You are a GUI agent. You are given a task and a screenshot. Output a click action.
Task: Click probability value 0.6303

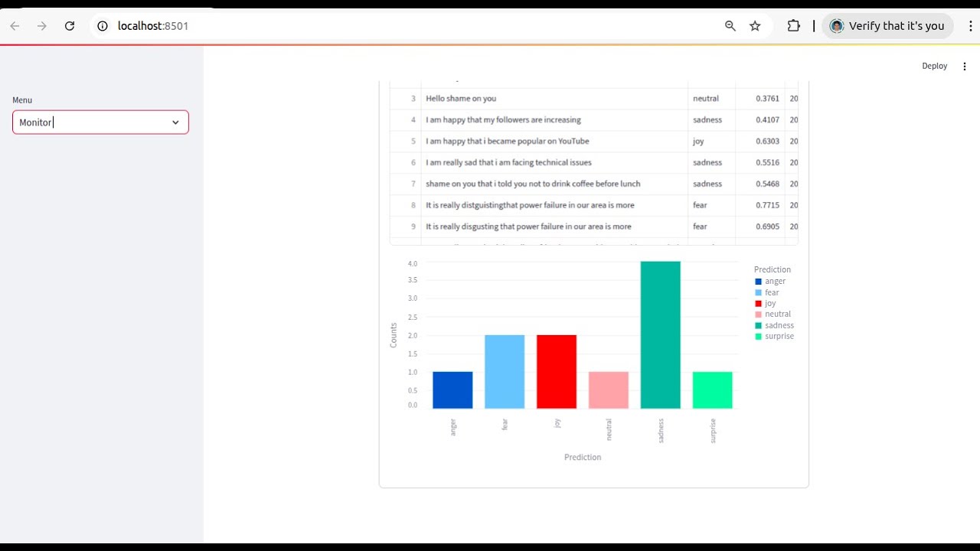click(x=767, y=142)
